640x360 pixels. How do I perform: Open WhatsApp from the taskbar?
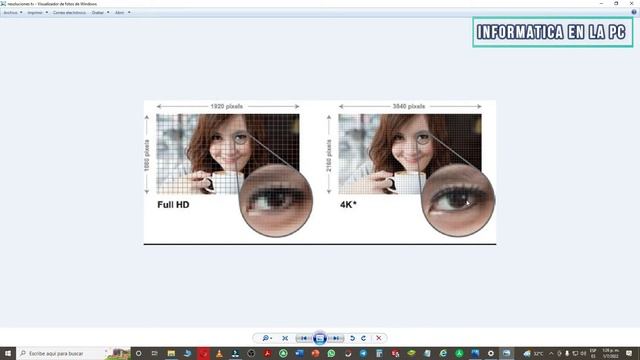tap(331, 353)
